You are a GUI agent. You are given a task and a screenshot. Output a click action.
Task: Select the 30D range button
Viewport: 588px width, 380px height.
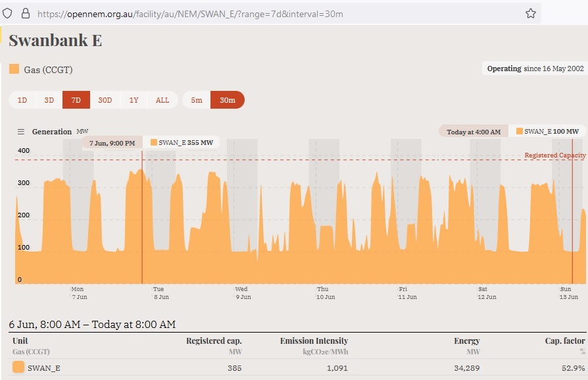(x=105, y=100)
